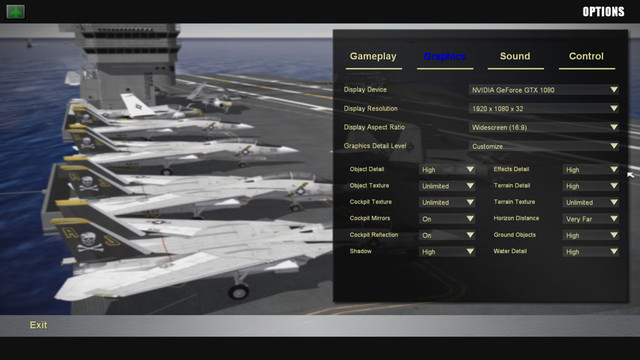
Task: Open the Display Resolution dropdown
Action: [x=543, y=109]
